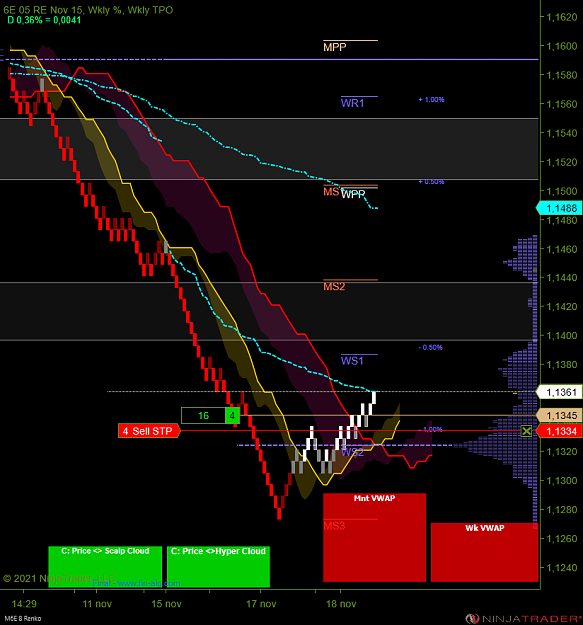Click the MPP pivot label
Screen dimensions: 583x625
pyautogui.click(x=335, y=47)
